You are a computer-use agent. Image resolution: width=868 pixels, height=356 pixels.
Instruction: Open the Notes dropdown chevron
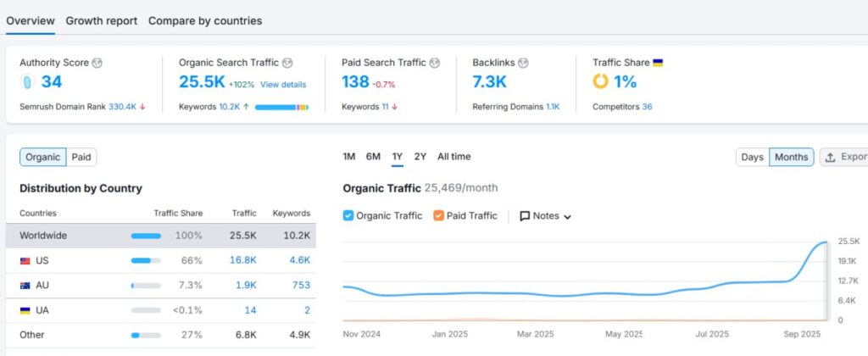point(567,217)
